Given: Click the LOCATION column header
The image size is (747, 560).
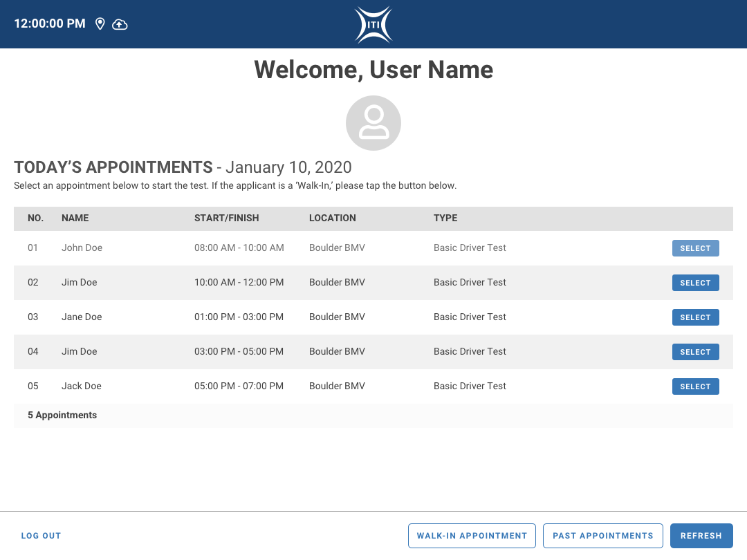Looking at the screenshot, I should [x=332, y=218].
